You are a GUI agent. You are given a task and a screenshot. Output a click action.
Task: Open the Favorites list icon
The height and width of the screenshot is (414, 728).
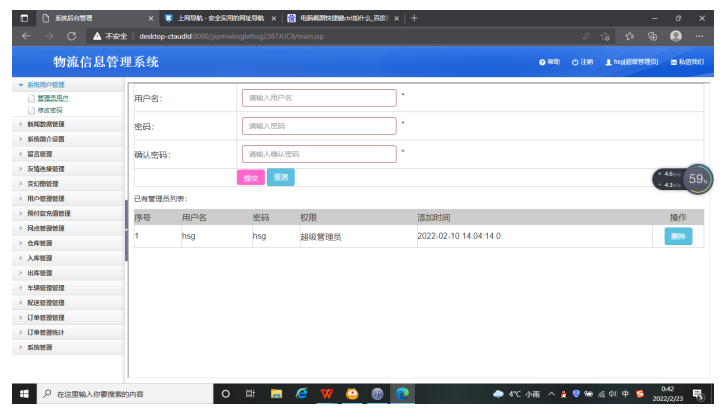630,36
